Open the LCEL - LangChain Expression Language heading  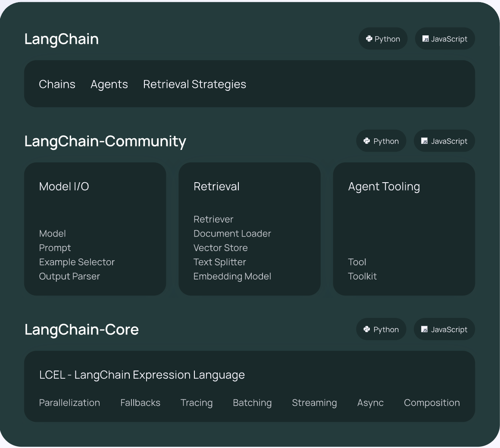(x=142, y=375)
